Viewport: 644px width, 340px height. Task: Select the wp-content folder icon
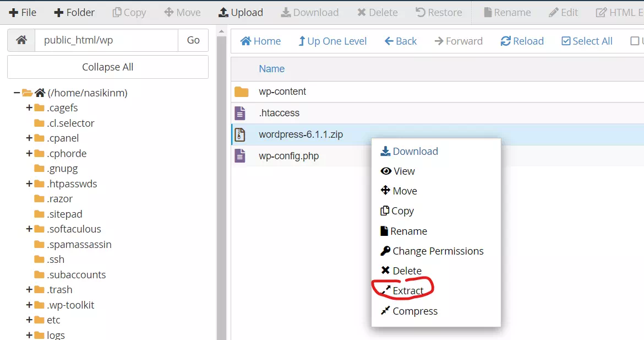[242, 91]
